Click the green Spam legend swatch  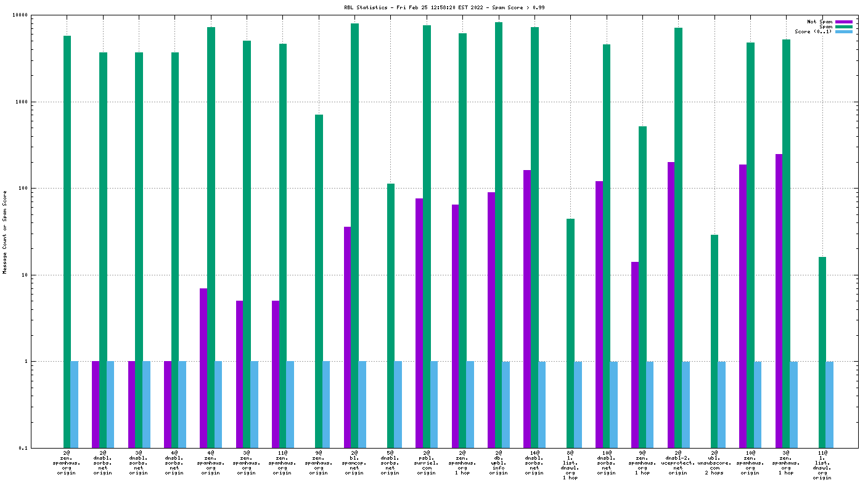coord(844,26)
